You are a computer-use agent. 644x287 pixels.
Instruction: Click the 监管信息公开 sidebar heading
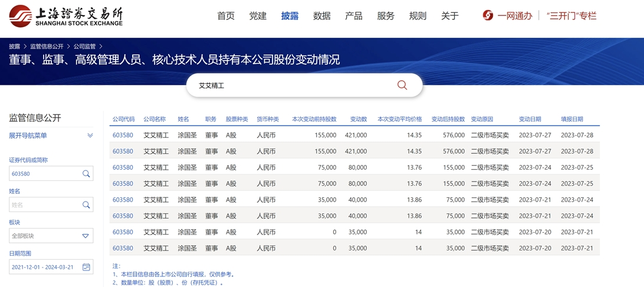35,118
